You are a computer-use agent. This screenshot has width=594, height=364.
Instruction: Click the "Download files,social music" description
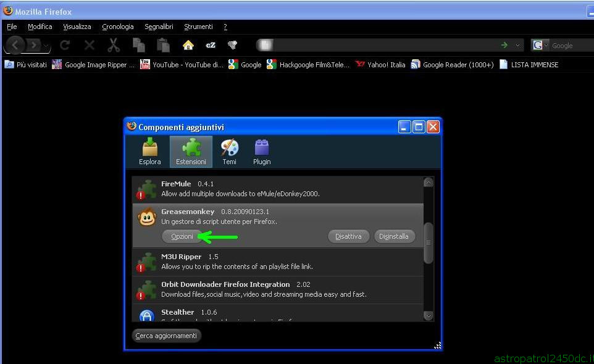[264, 294]
